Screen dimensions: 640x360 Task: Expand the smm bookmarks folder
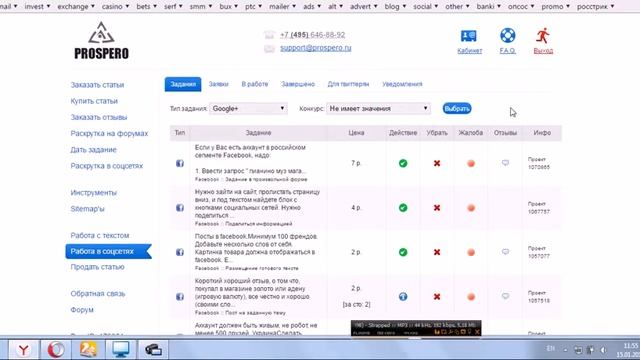(x=201, y=7)
